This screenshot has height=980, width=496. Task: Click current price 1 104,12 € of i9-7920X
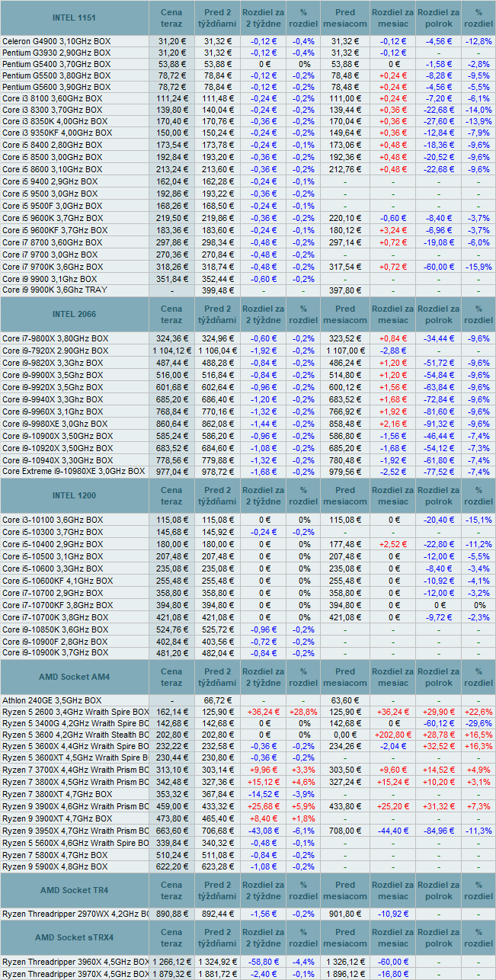click(171, 351)
